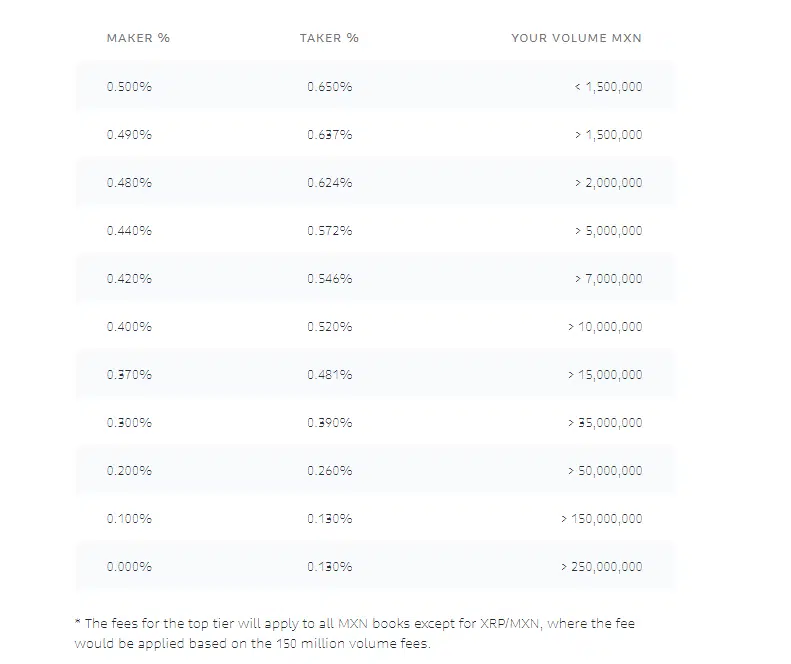Viewport: 791px width, 664px height.
Task: Click the XRP/MXN footnote text
Action: coord(509,624)
